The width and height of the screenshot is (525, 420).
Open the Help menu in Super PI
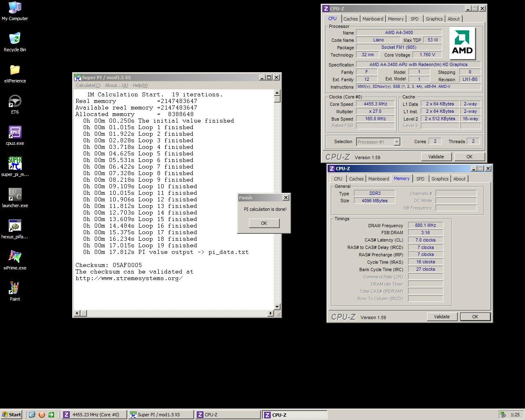point(140,85)
